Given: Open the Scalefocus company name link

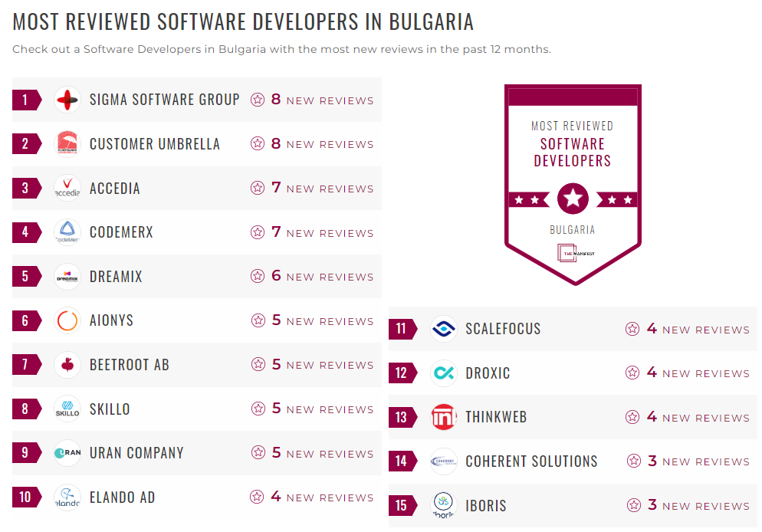Looking at the screenshot, I should (x=503, y=329).
